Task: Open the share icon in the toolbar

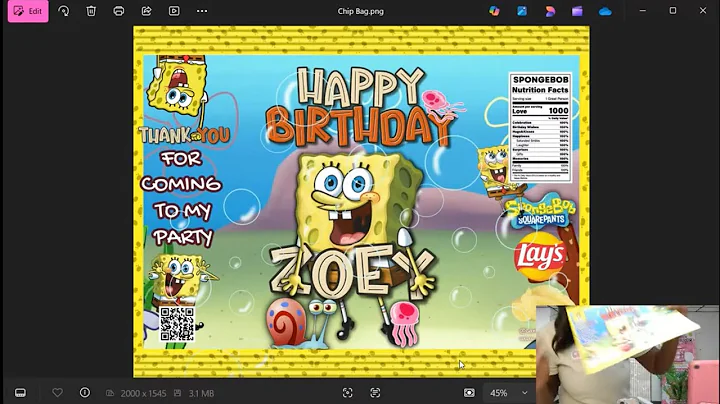Action: click(146, 11)
